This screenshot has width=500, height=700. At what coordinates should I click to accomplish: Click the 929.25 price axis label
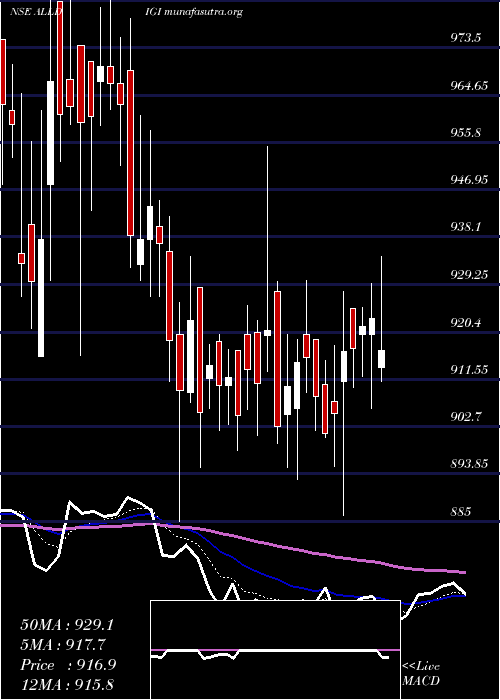click(x=469, y=275)
